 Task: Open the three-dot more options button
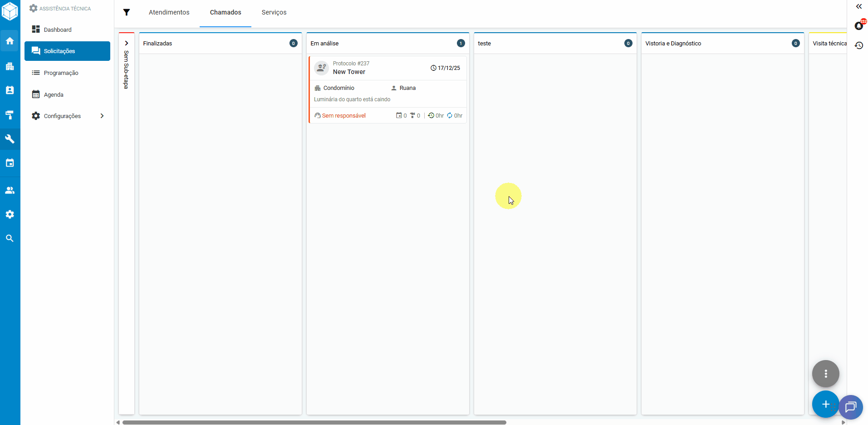pyautogui.click(x=825, y=374)
